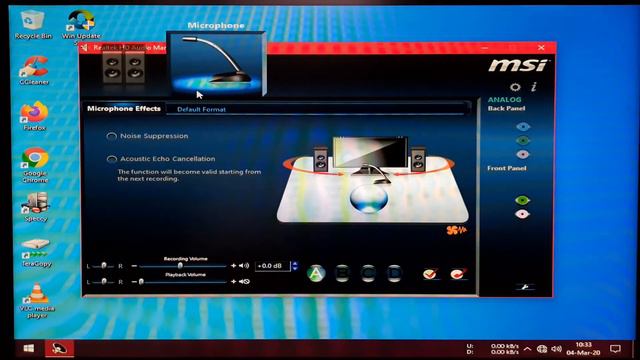Launch TeraCopy from desktop
640x360 pixels.
pyautogui.click(x=36, y=253)
